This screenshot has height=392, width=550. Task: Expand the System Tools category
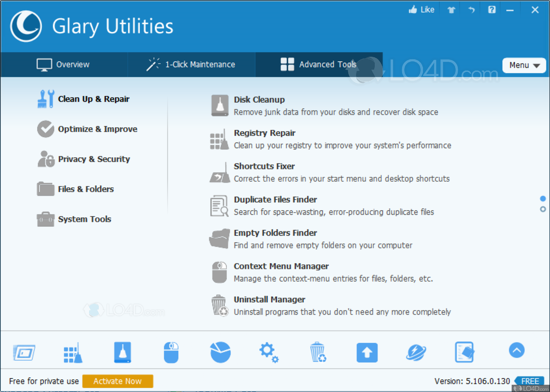pos(84,219)
